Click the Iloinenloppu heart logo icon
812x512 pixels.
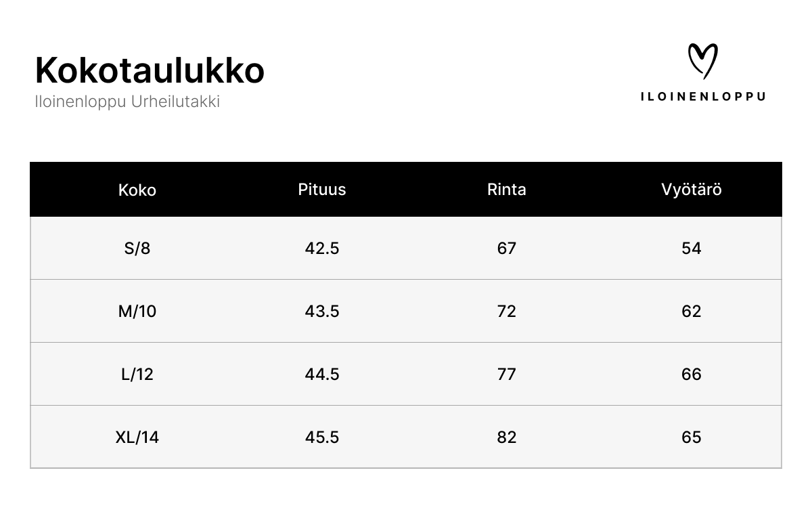coord(702,61)
